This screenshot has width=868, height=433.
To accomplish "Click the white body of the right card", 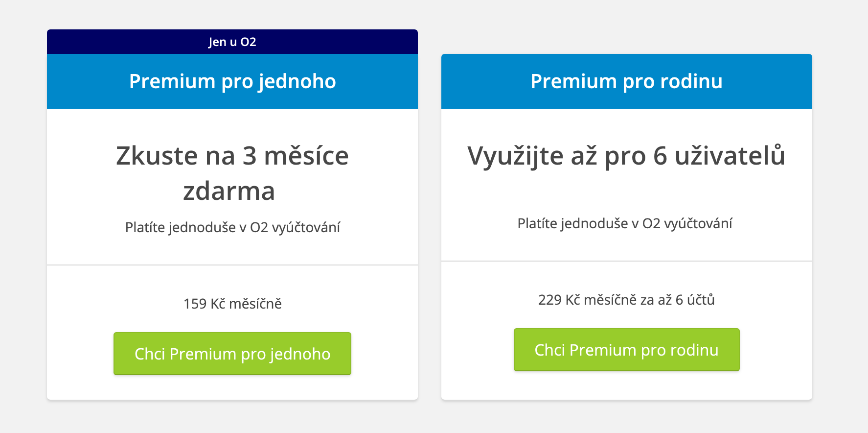I will (626, 245).
